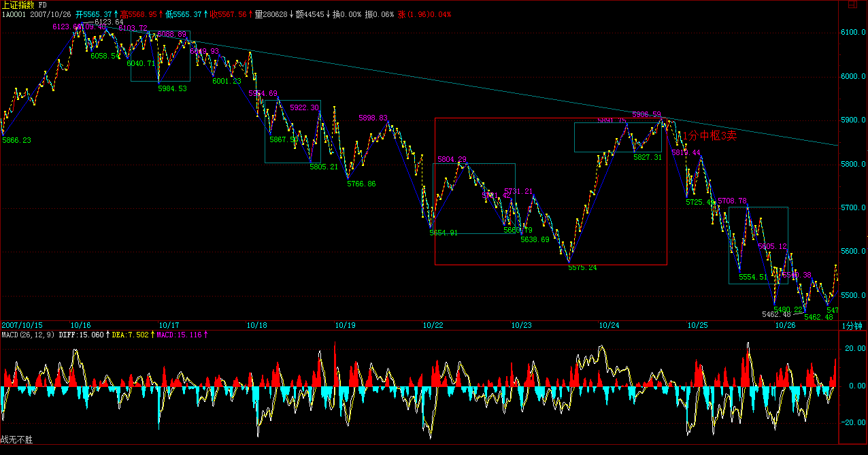The width and height of the screenshot is (868, 455).
Task: Click the 5866.23 starting low label
Action: click(16, 140)
